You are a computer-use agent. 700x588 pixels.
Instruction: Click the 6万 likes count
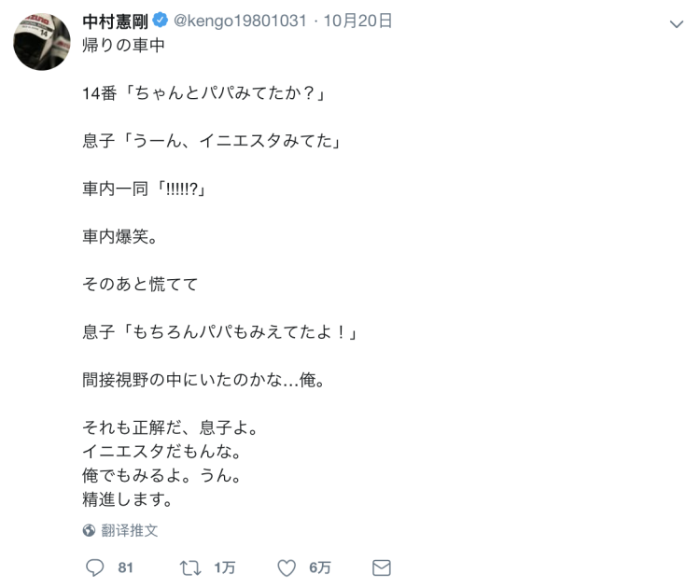(320, 567)
